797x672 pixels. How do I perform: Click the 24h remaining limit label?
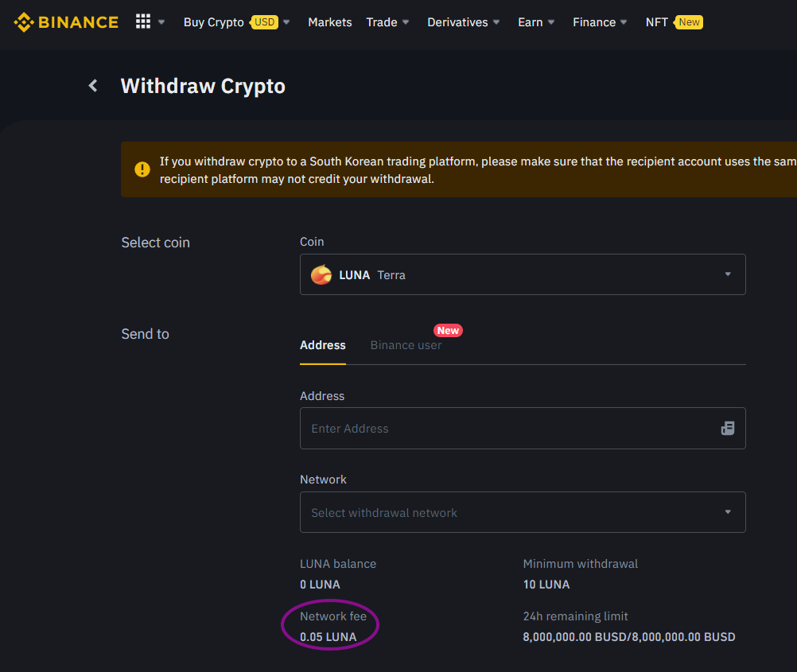(x=575, y=616)
